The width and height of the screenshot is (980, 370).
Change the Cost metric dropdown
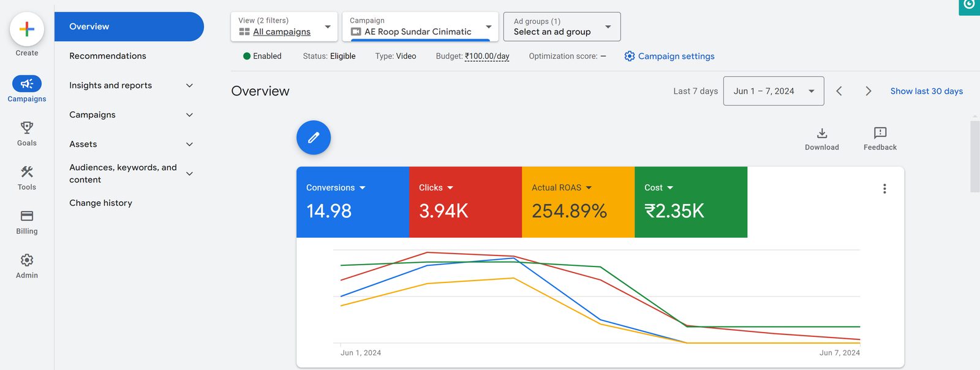tap(658, 187)
